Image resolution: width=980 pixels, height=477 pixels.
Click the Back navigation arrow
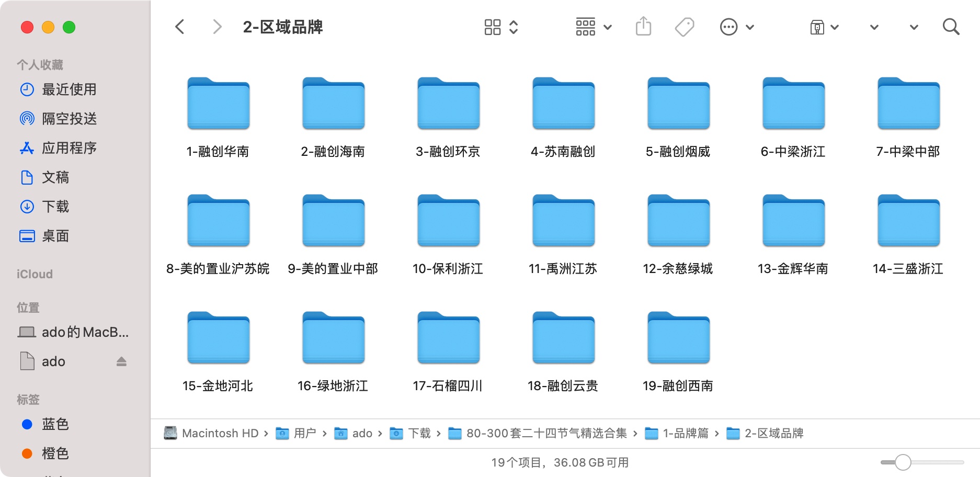[x=180, y=26]
